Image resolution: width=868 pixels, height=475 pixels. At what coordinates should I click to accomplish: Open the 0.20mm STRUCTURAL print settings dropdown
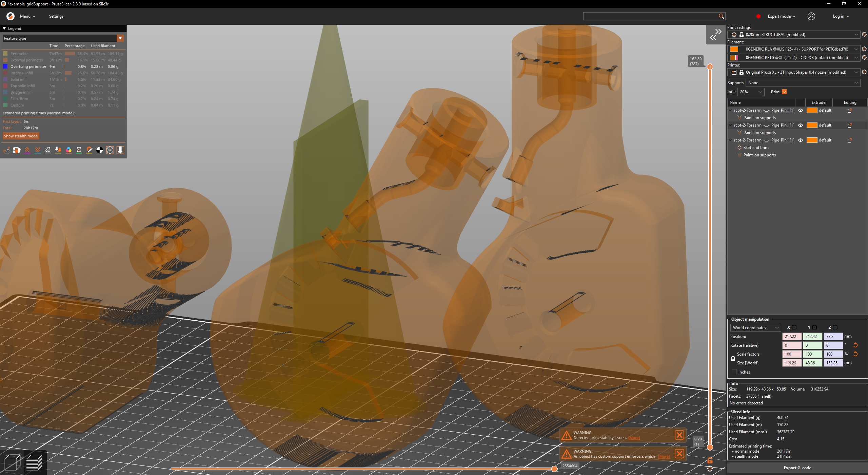[794, 35]
